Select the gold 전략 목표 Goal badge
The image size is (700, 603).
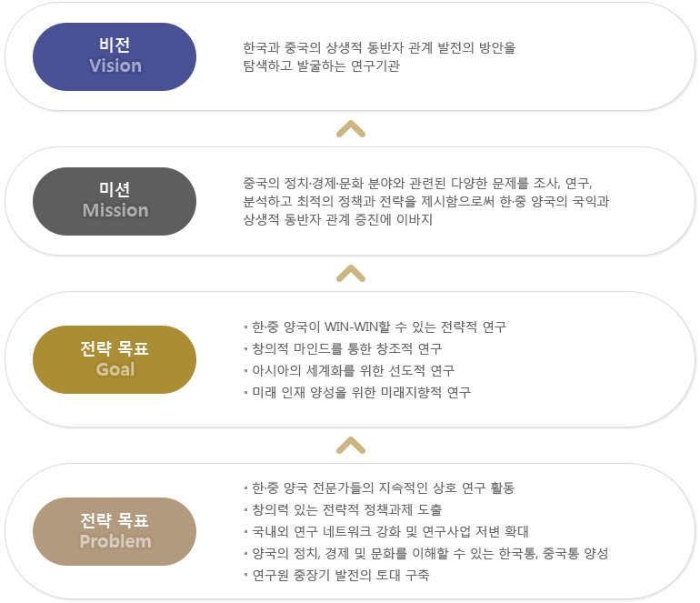tap(115, 359)
